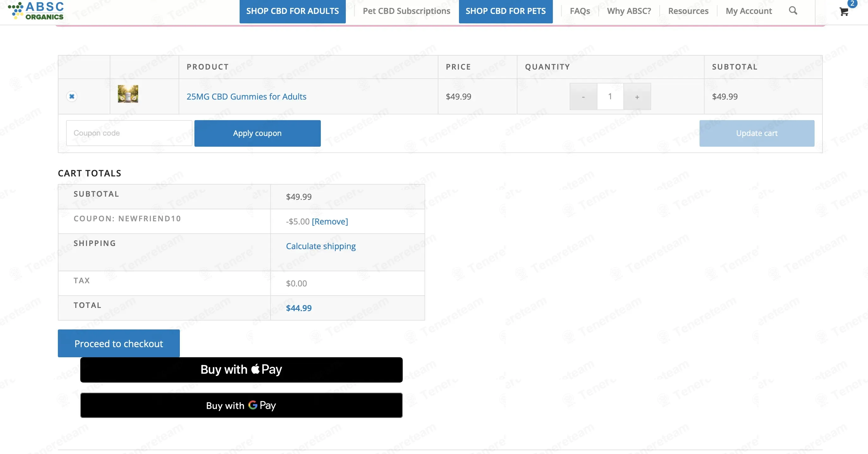Screen dimensions: 868x454
Task: Click Proceed to checkout button
Action: [119, 343]
